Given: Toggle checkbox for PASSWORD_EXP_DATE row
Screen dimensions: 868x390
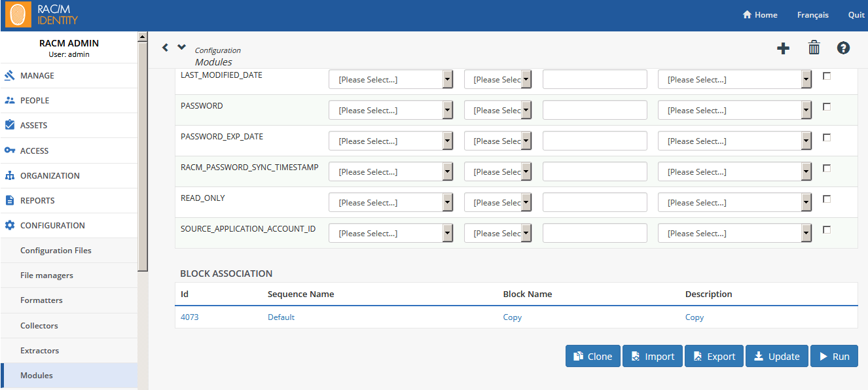Looking at the screenshot, I should point(827,137).
